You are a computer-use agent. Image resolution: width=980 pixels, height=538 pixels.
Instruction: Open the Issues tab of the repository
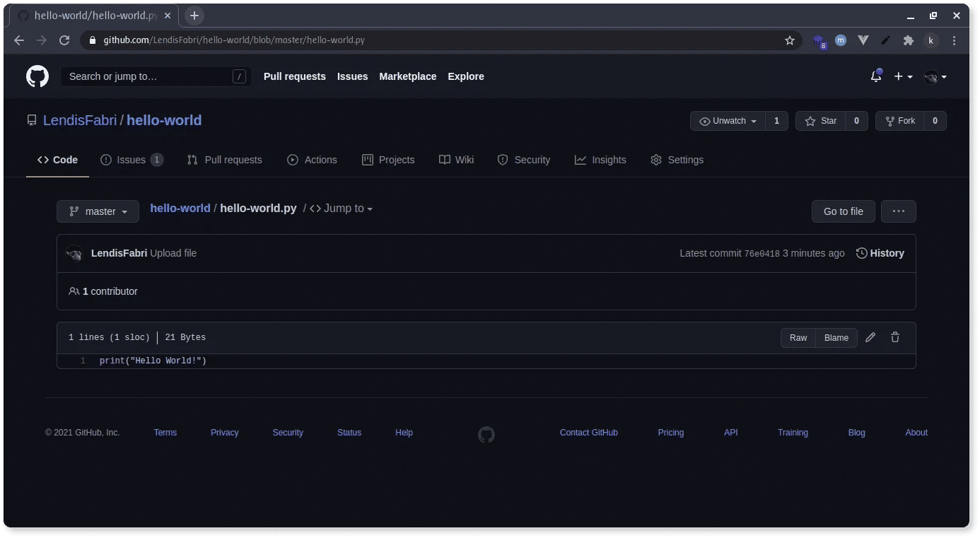[x=132, y=160]
